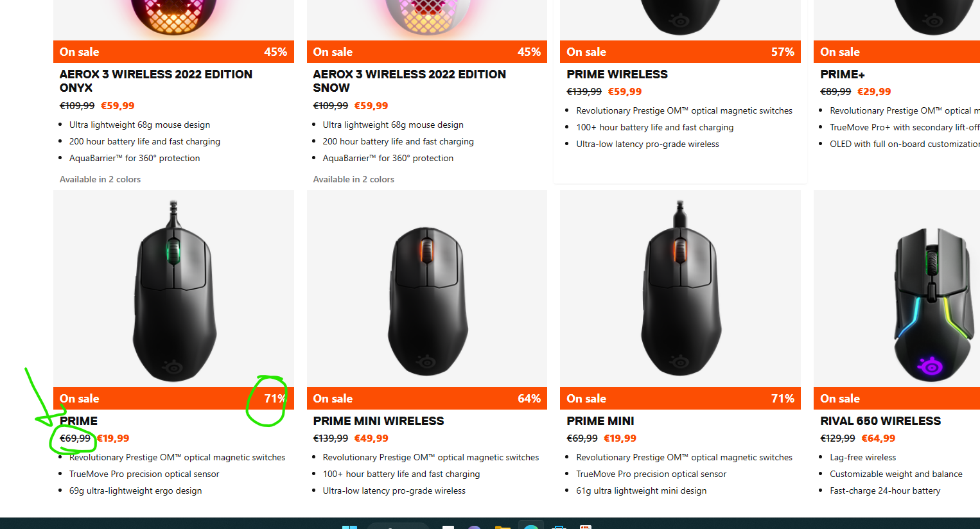This screenshot has width=980, height=529.
Task: View the Prime Mini mouse image
Action: (x=680, y=289)
